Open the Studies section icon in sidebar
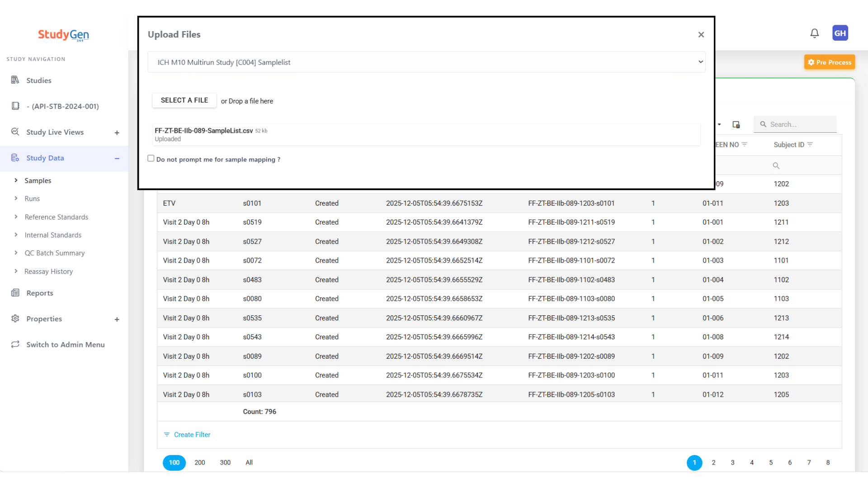Viewport: 868px width, 488px height. tap(15, 80)
